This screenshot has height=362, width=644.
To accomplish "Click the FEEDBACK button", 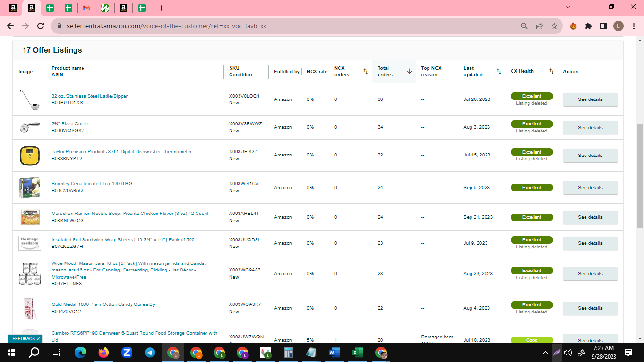I will click(x=24, y=339).
